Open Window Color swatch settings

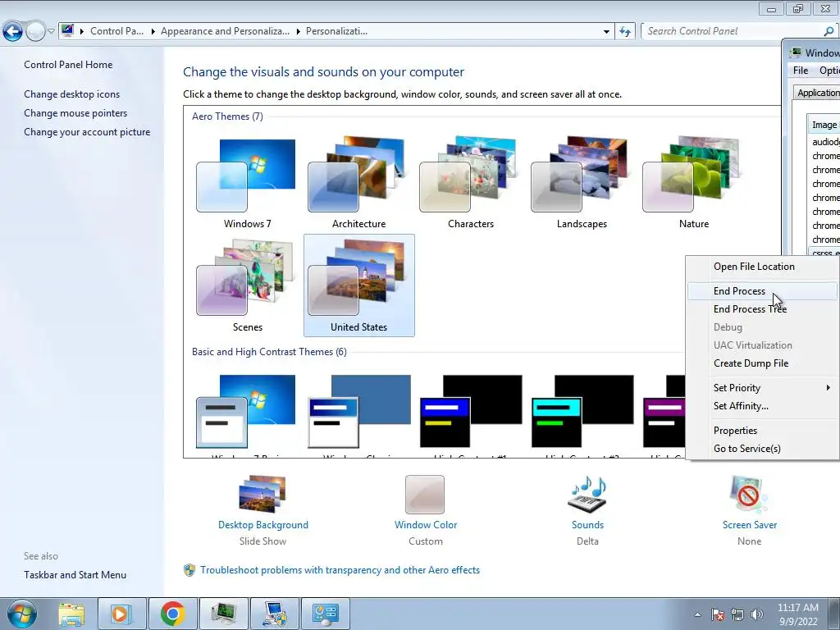425,495
